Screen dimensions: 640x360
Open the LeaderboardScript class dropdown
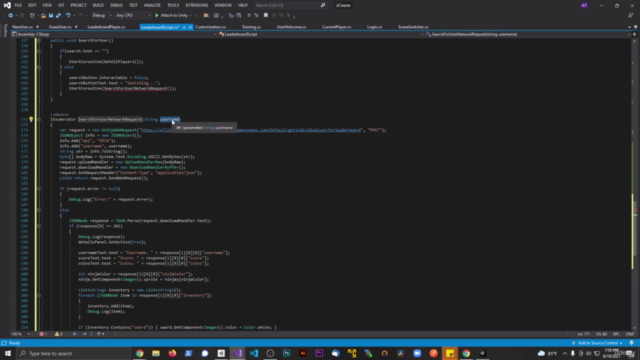[x=321, y=34]
